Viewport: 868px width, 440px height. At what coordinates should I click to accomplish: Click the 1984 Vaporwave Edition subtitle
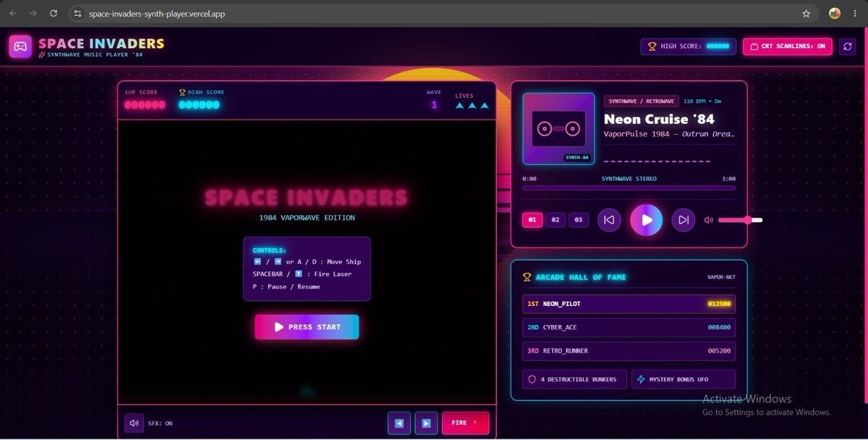point(307,217)
